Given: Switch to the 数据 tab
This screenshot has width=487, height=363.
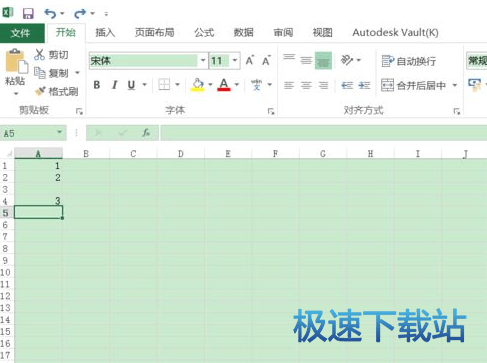Looking at the screenshot, I should pyautogui.click(x=243, y=33).
